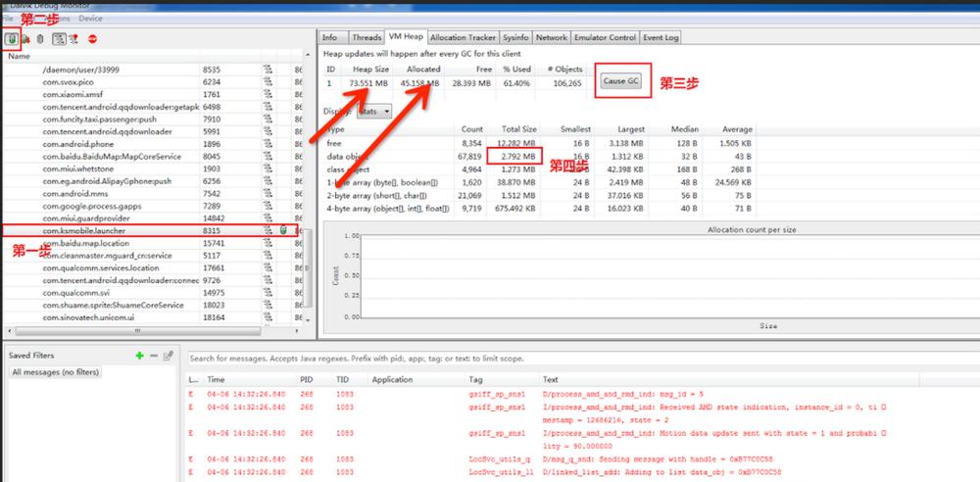Click the # Objects column header
Image resolution: width=980 pixels, height=482 pixels.
[x=565, y=70]
